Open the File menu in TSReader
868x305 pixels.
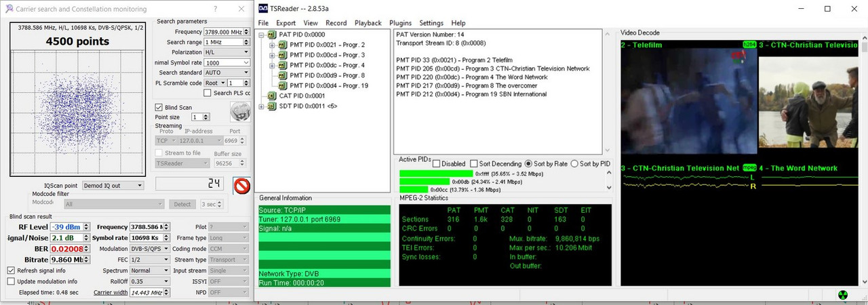263,23
